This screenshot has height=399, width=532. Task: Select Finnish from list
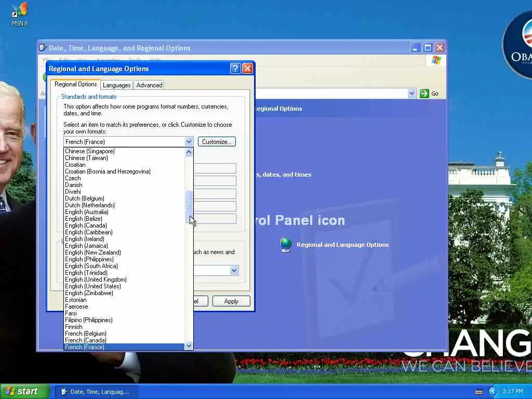(x=124, y=327)
